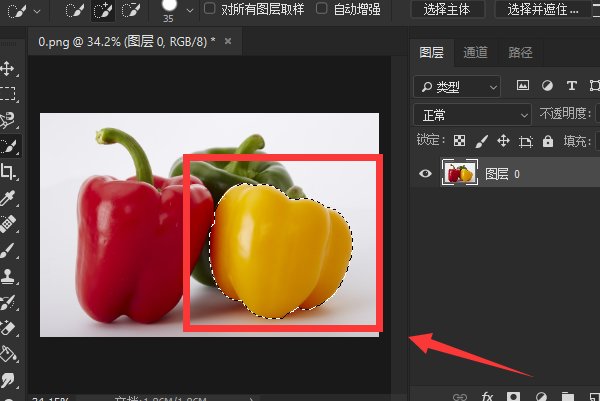Click the 不透明度 label
The image size is (600, 401).
pos(565,113)
